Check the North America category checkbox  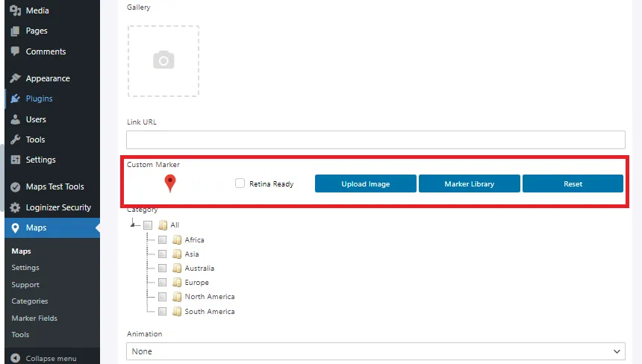162,297
